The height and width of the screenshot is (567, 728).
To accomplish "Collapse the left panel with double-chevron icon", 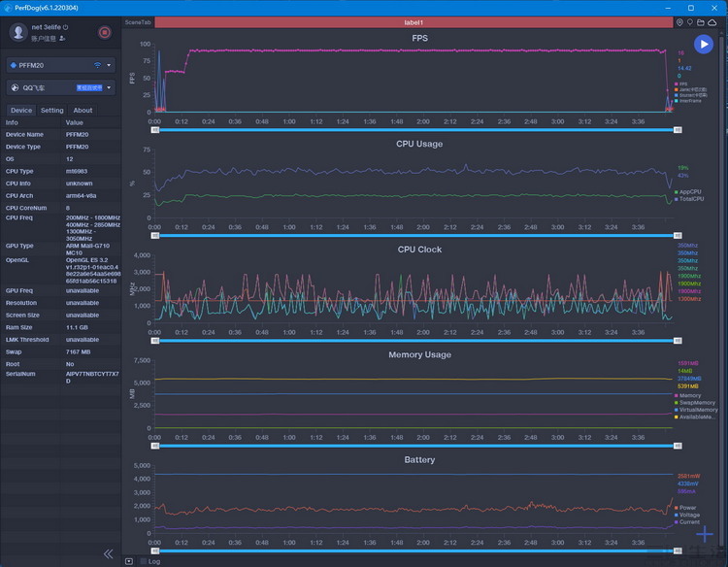I will [x=108, y=553].
